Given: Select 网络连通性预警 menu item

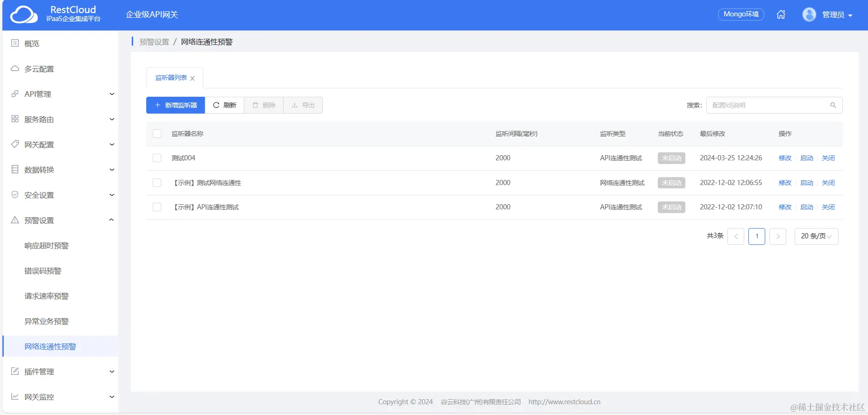Looking at the screenshot, I should point(60,346).
